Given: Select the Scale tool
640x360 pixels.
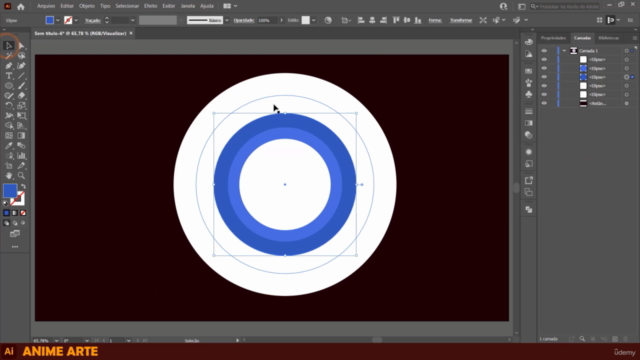Looking at the screenshot, I should (21, 106).
